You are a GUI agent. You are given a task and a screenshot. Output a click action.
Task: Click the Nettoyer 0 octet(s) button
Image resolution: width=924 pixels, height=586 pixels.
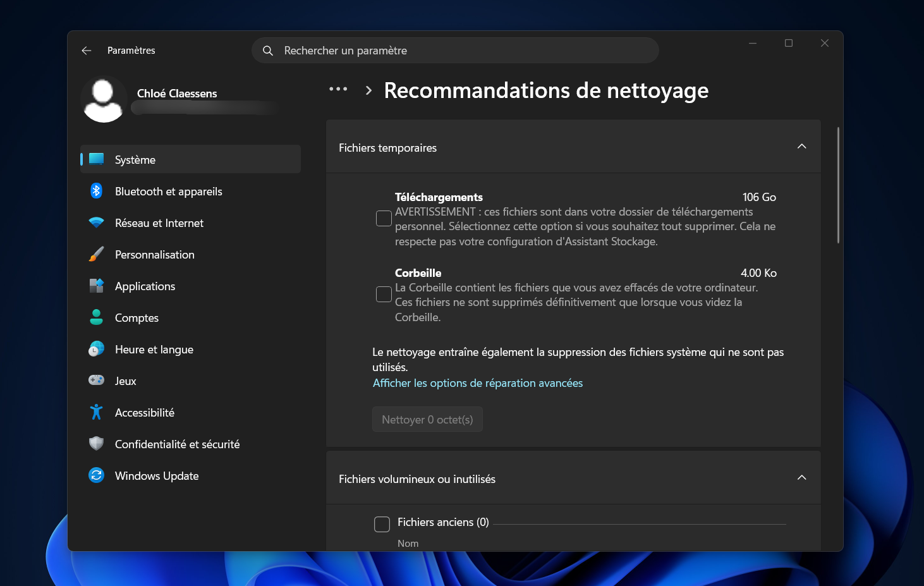pyautogui.click(x=427, y=420)
